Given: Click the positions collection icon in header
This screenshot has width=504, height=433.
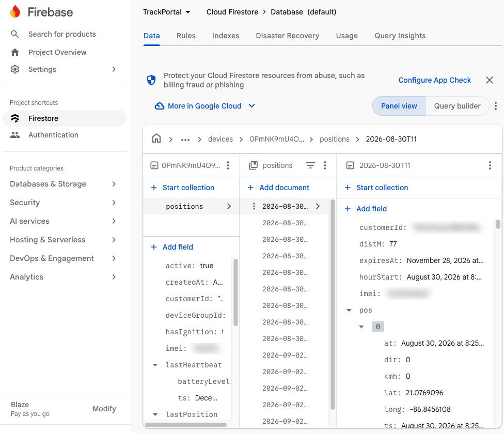Looking at the screenshot, I should [253, 165].
